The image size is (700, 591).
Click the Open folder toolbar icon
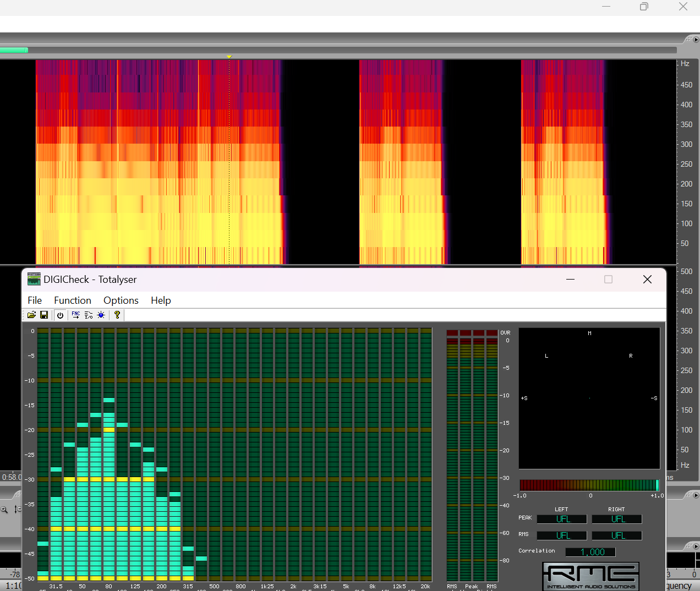(31, 315)
